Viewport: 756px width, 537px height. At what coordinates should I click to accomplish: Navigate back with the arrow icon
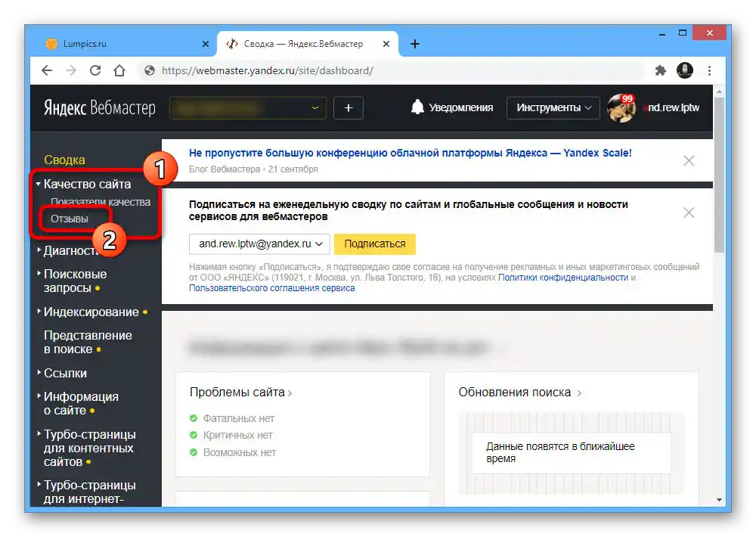46,70
